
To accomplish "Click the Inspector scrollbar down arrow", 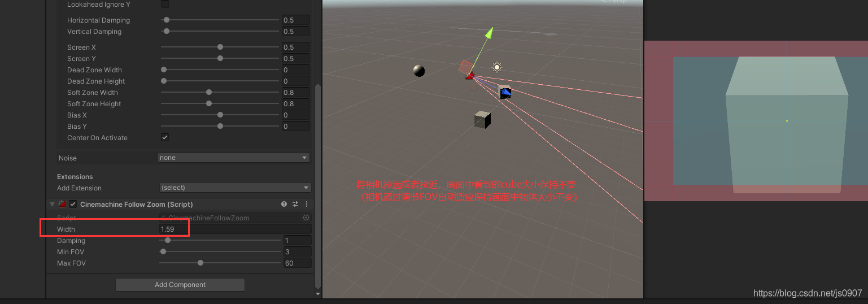I will coord(317,294).
